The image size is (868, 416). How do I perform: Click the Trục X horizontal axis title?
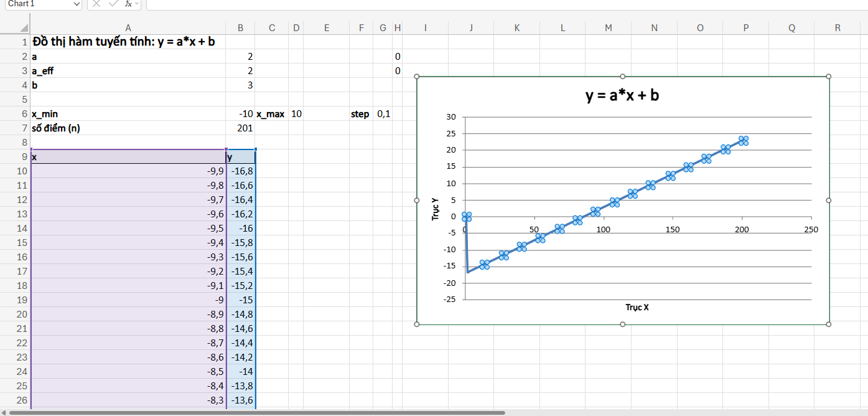636,307
